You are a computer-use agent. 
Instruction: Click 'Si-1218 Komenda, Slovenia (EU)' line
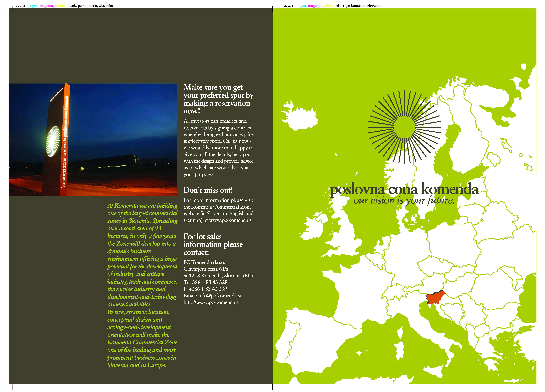[218, 276]
